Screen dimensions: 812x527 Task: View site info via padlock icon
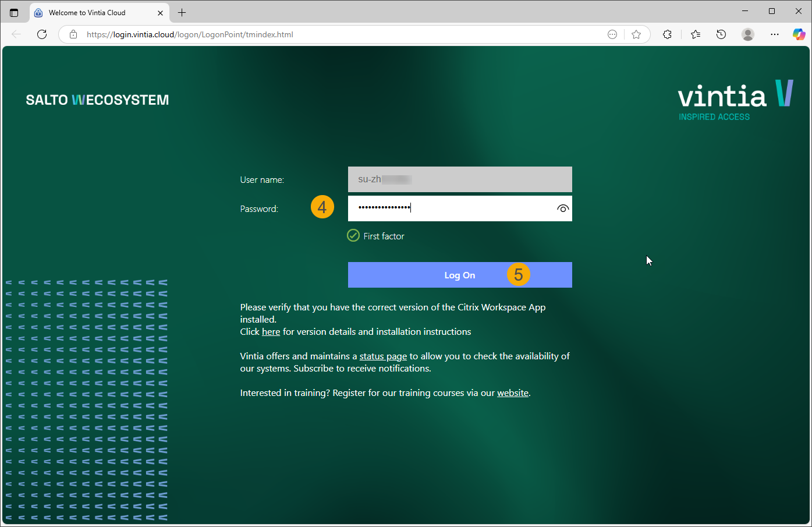coord(73,34)
